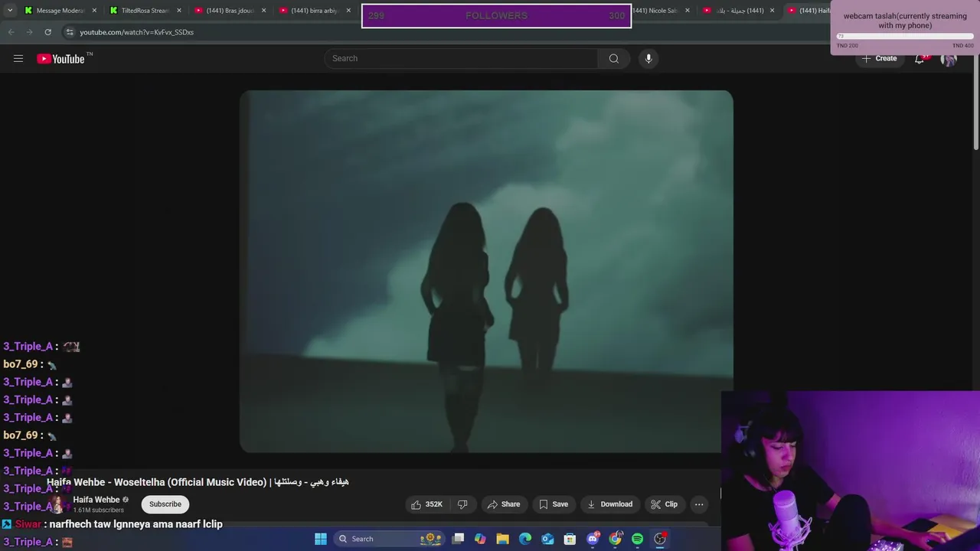Share the video
Viewport: 980px width, 551px height.
point(504,504)
